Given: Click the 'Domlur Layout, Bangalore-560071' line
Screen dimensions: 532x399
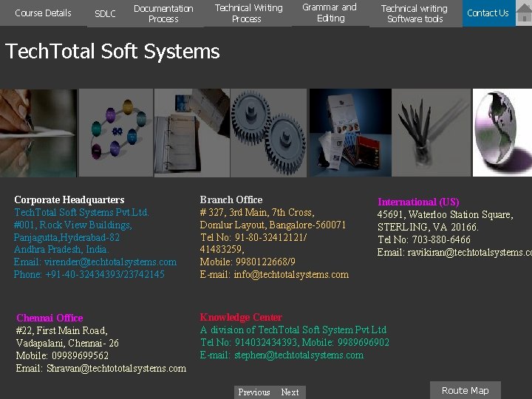Looking at the screenshot, I should 273,225.
